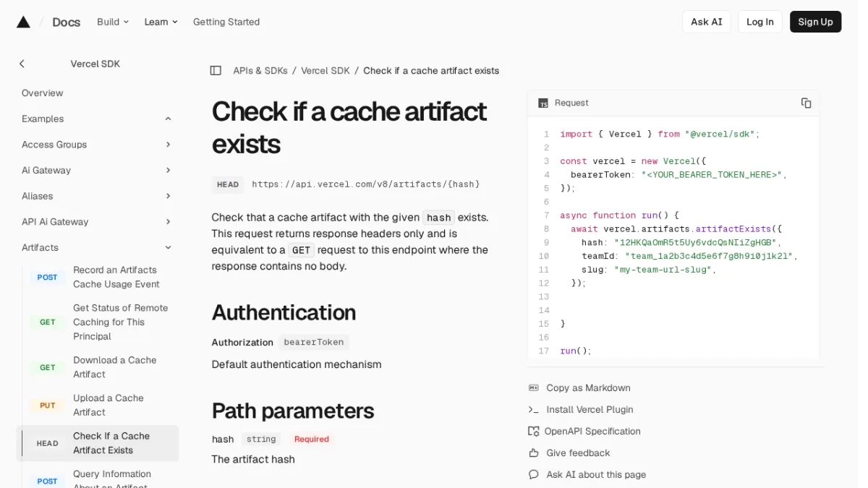The image size is (868, 488).
Task: Toggle the sidebar panel icon beside breadcrumbs
Action: [x=216, y=70]
